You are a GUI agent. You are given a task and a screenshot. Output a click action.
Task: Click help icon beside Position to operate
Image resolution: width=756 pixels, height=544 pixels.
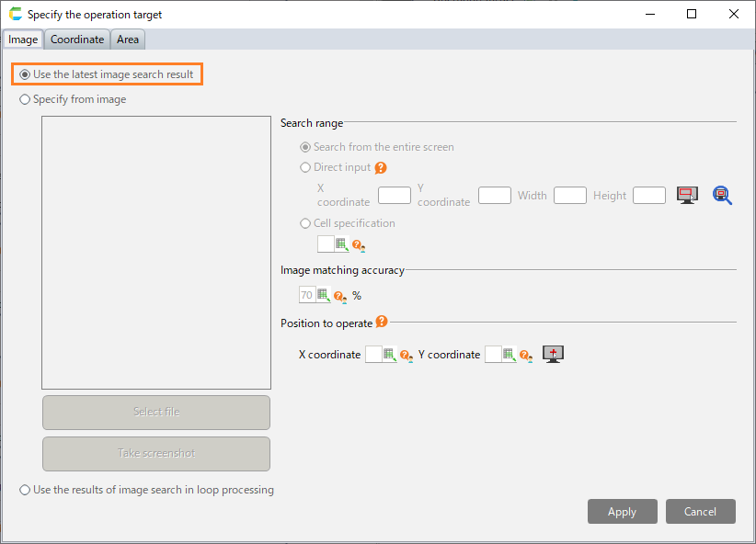pos(382,323)
